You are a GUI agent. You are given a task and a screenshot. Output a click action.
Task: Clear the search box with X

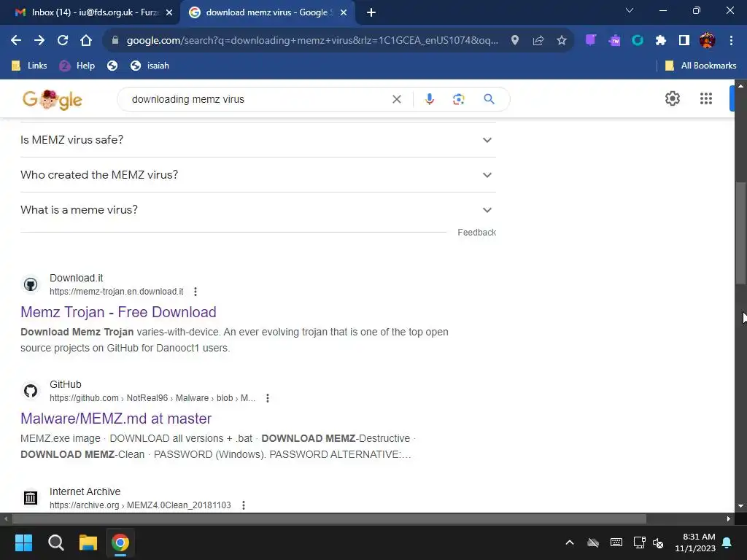point(396,99)
